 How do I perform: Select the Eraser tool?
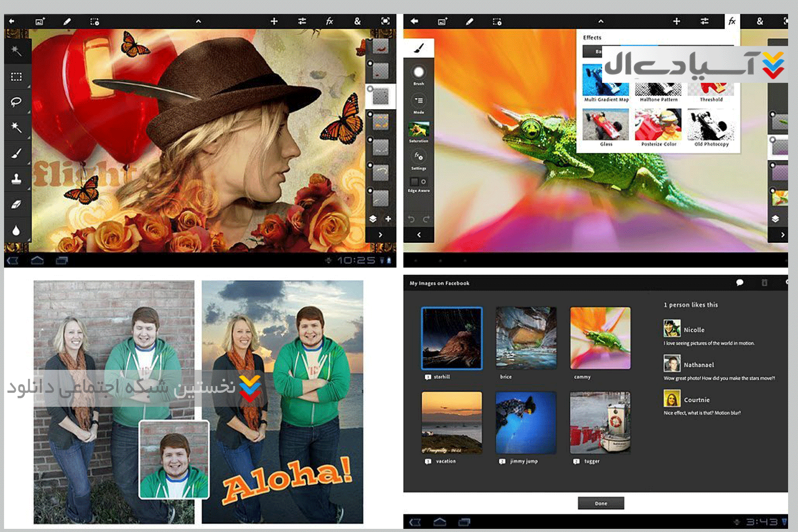coord(16,205)
